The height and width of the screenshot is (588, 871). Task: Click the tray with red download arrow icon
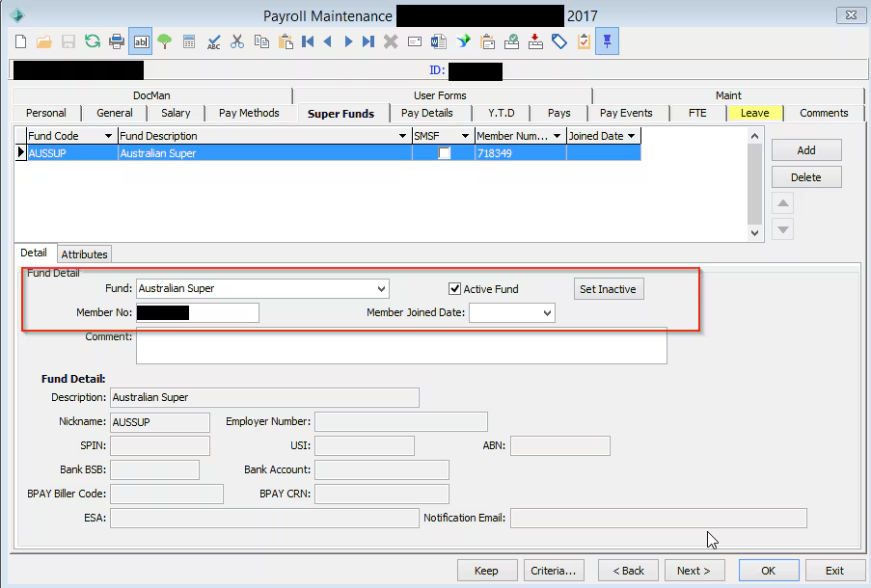click(x=535, y=41)
